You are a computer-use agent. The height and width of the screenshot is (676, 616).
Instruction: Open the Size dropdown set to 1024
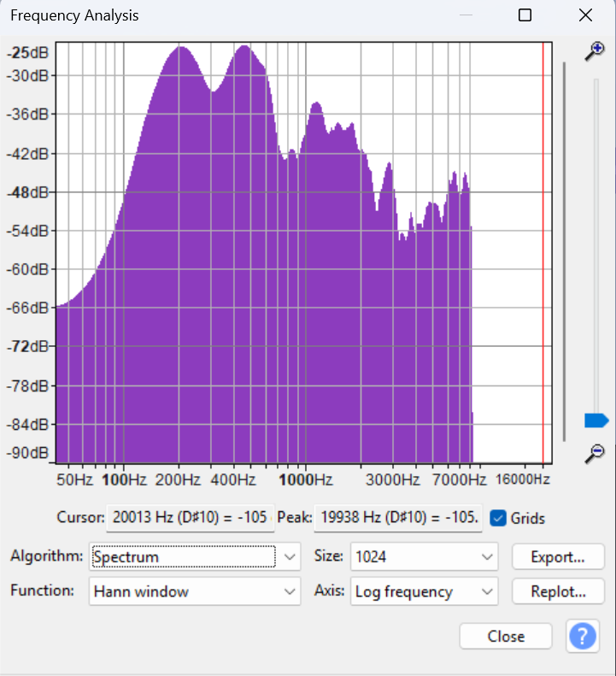(423, 557)
